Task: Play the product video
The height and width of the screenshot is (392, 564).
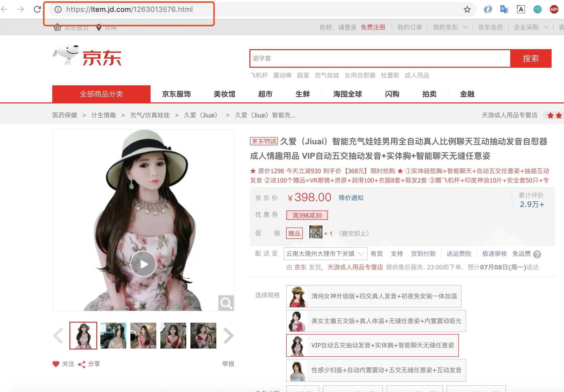Action: (x=143, y=264)
